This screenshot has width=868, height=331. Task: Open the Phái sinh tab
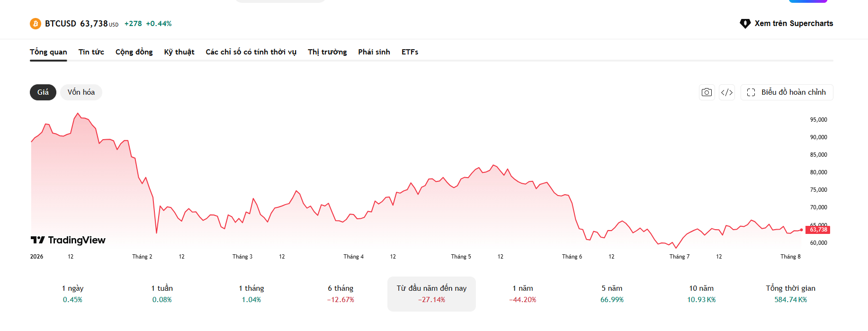pyautogui.click(x=374, y=52)
